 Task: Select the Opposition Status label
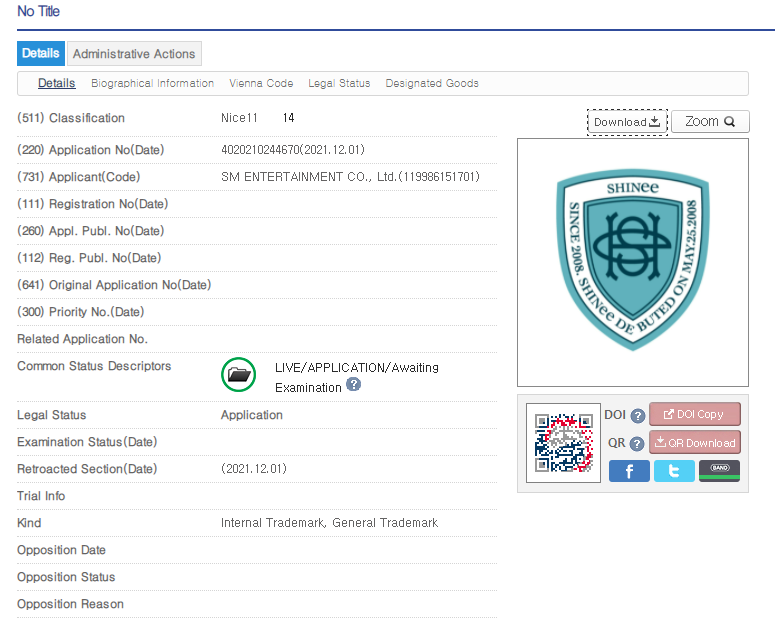(66, 577)
